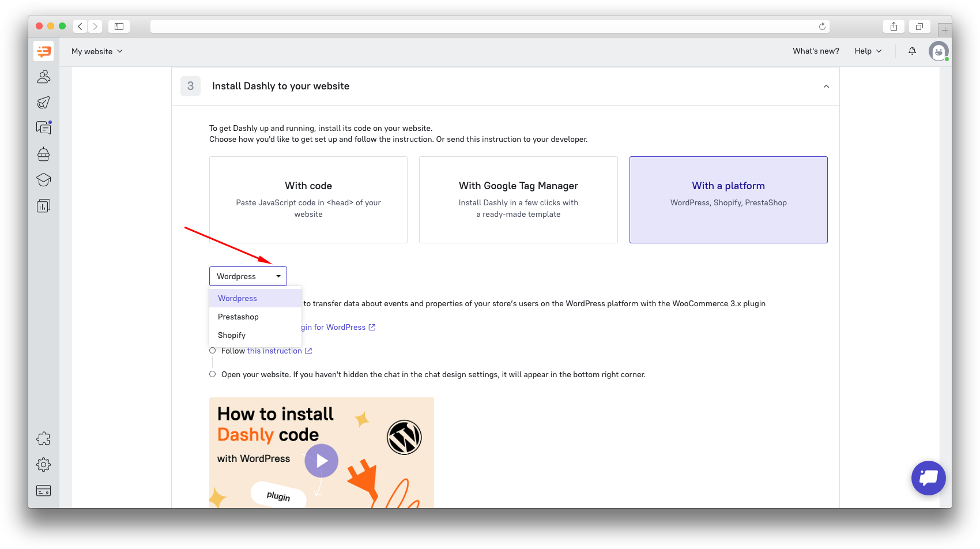Expand the Help menu
980x549 pixels.
(868, 51)
